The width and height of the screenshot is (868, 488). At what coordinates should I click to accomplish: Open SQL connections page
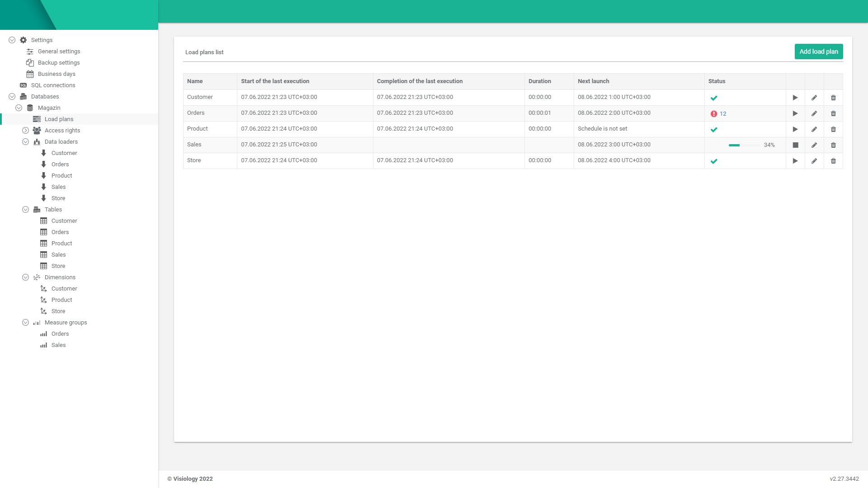53,85
